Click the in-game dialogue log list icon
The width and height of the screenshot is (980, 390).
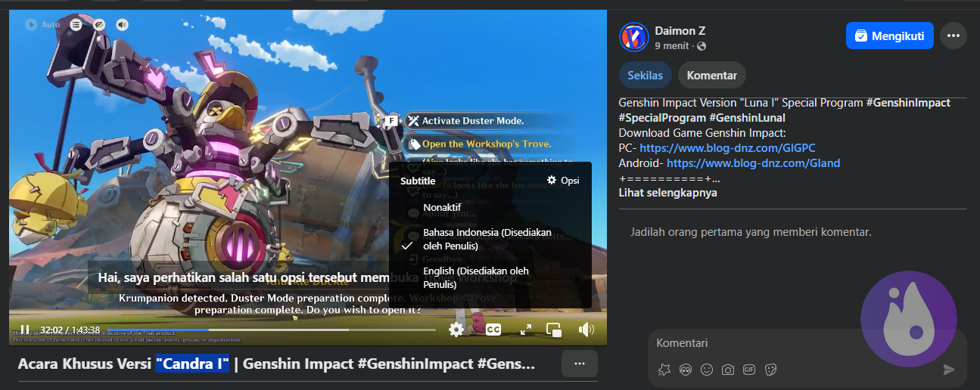click(76, 24)
